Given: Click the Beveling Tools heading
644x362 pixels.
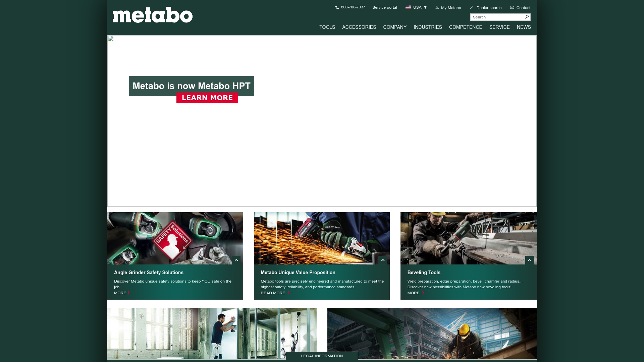Looking at the screenshot, I should pos(424,273).
